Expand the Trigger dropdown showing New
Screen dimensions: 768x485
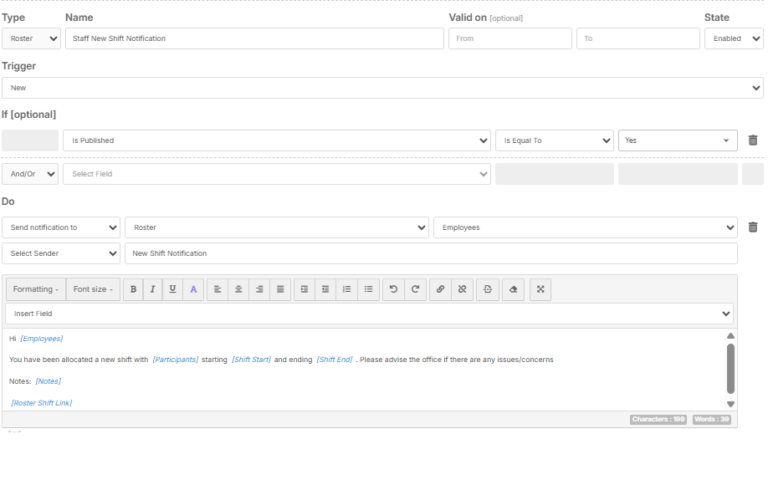click(x=382, y=88)
